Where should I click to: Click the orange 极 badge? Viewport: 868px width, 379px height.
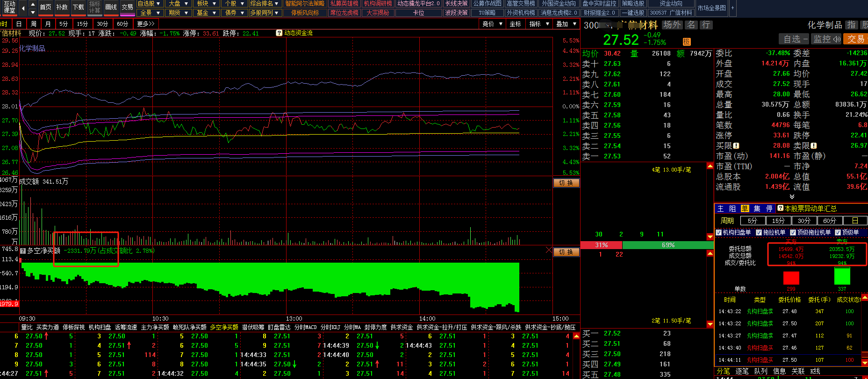click(687, 42)
